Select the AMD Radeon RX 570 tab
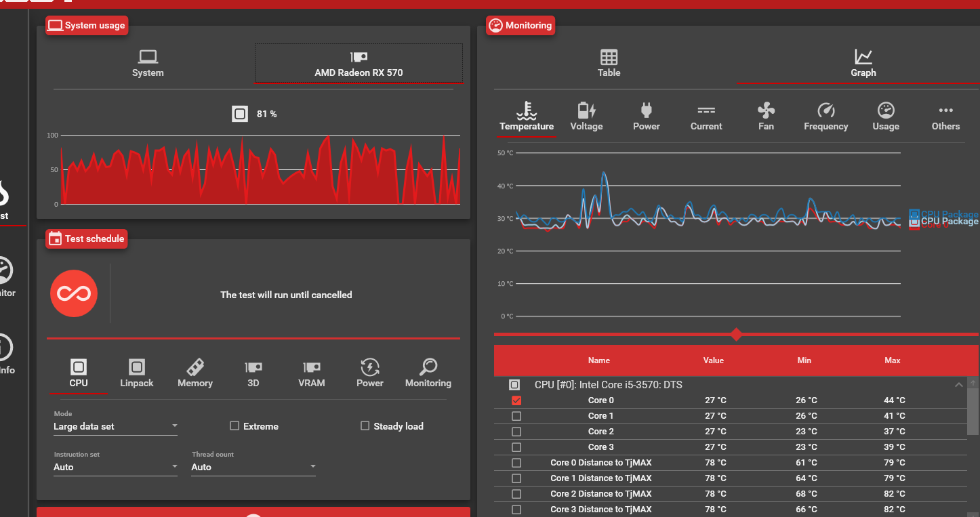 (x=359, y=63)
